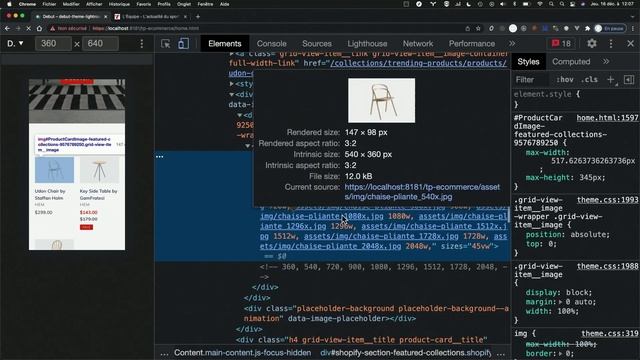Open the device dimensions dropdown
Viewport: 640px width, 360px height.
click(x=16, y=43)
